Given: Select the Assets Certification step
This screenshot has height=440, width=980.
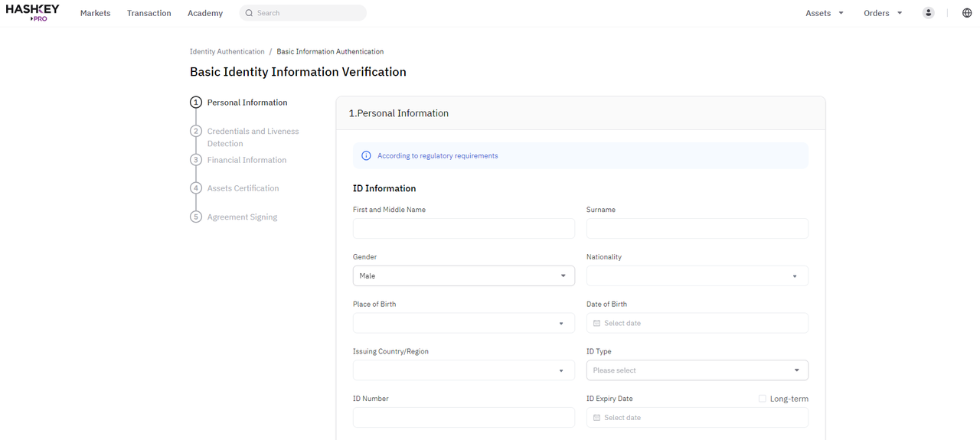Looking at the screenshot, I should click(x=243, y=188).
